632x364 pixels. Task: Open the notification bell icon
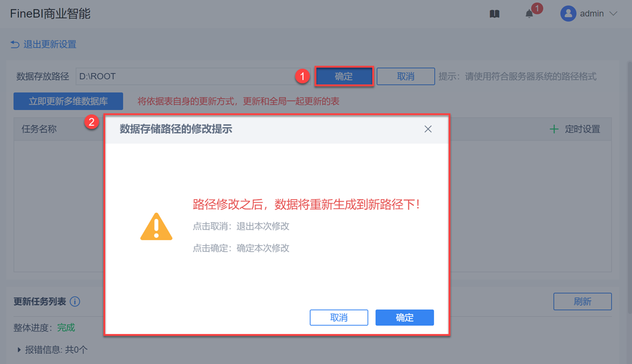coord(529,14)
